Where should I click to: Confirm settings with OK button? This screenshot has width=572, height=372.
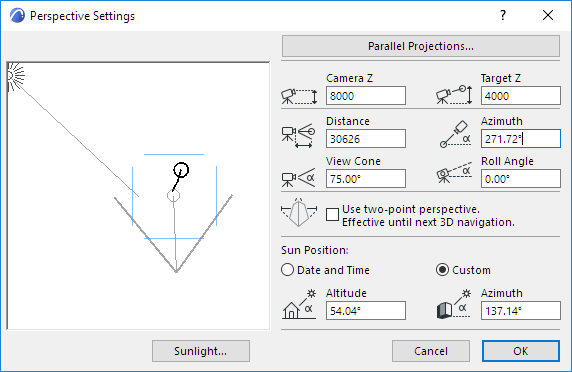coord(521,351)
